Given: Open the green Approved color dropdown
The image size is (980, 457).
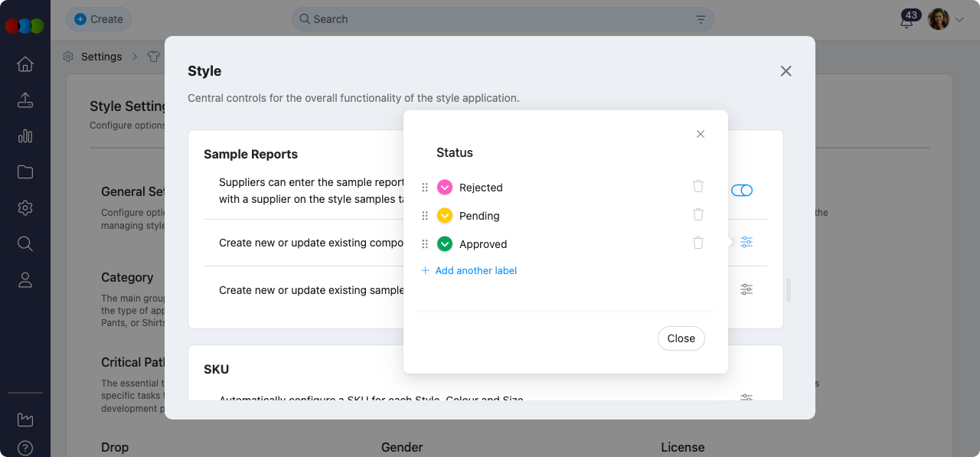Looking at the screenshot, I should [445, 244].
